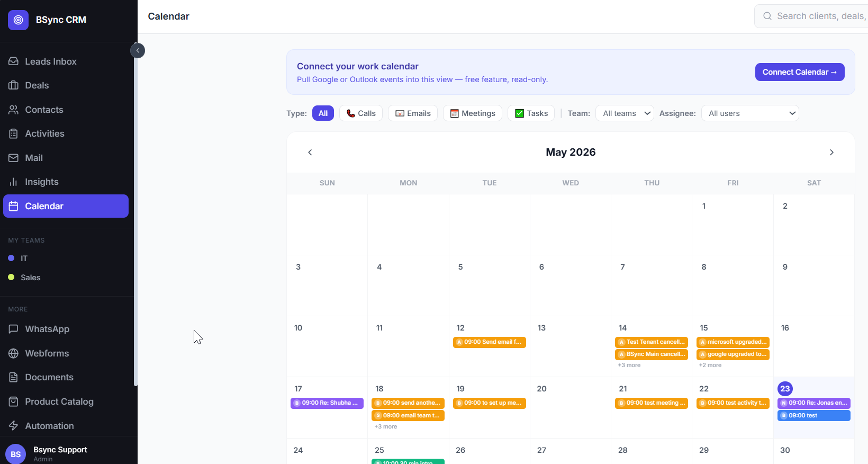
Task: Click the Contacts people icon
Action: [14, 110]
